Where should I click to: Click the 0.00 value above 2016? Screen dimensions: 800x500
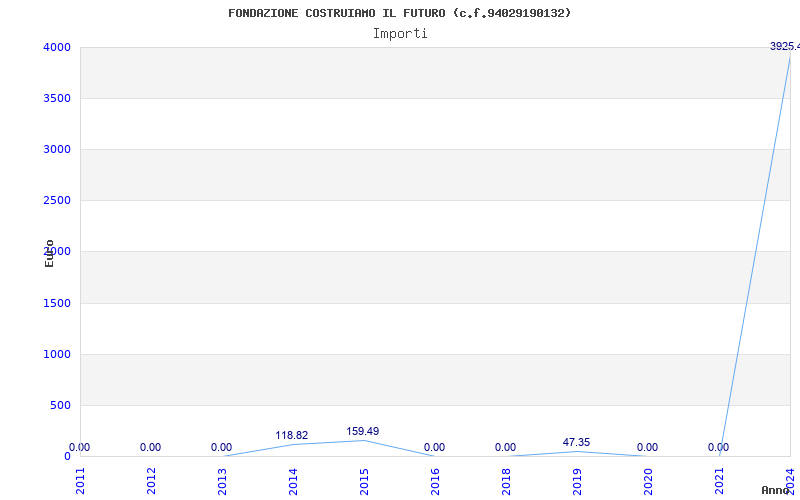(x=435, y=447)
